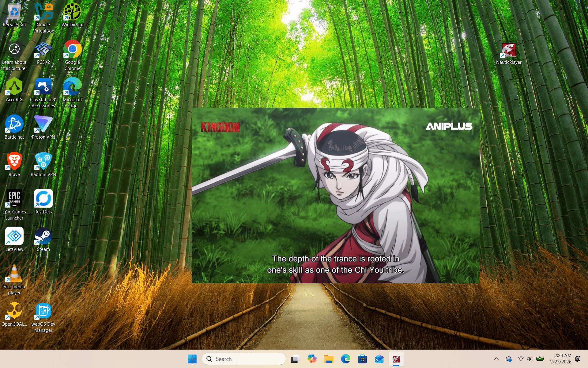Click the Kingdom anime video frame

coord(335,195)
